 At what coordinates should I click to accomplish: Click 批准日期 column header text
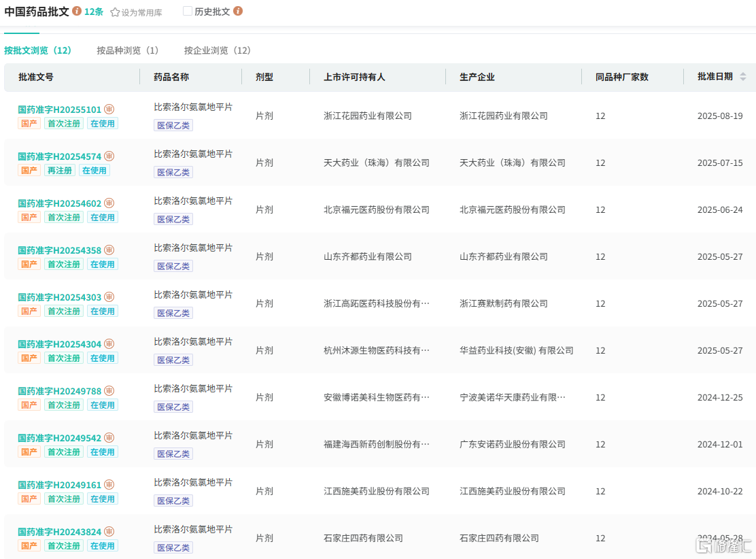[x=715, y=76]
